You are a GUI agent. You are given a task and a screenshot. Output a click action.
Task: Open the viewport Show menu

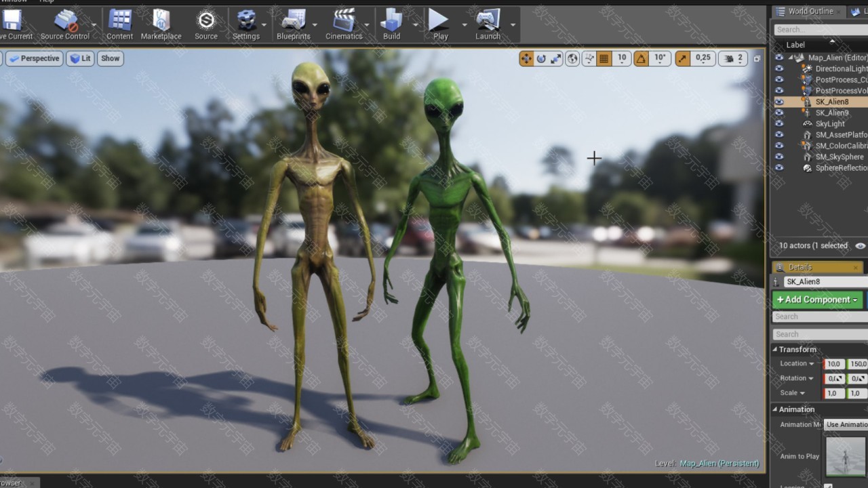click(110, 58)
